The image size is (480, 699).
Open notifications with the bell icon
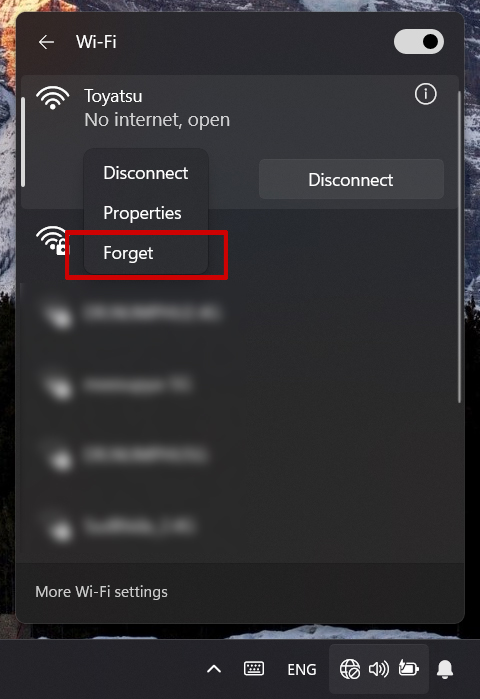pos(445,669)
